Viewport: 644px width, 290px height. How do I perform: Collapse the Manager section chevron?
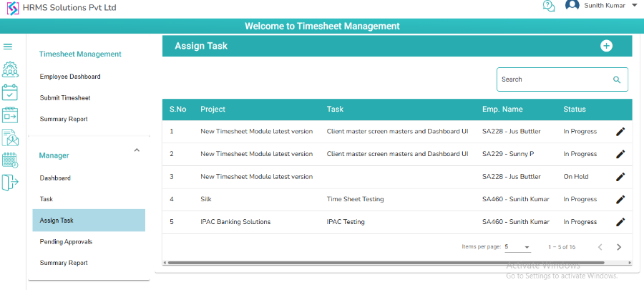click(137, 150)
